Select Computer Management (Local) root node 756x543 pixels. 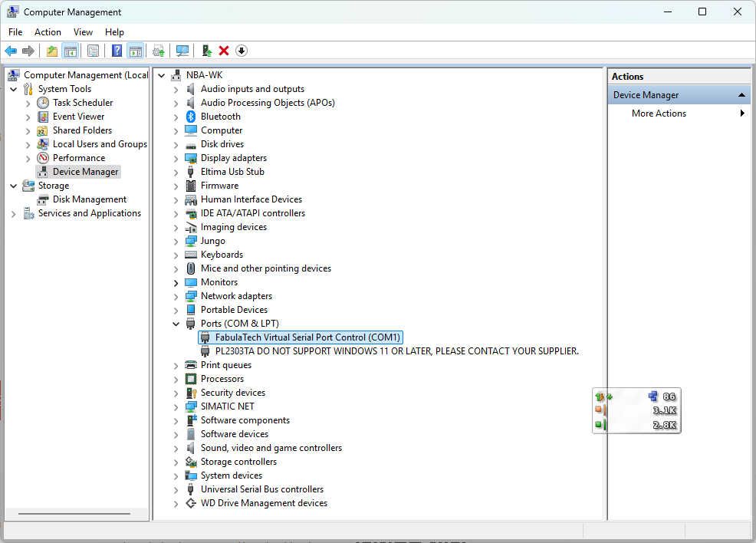pyautogui.click(x=86, y=74)
